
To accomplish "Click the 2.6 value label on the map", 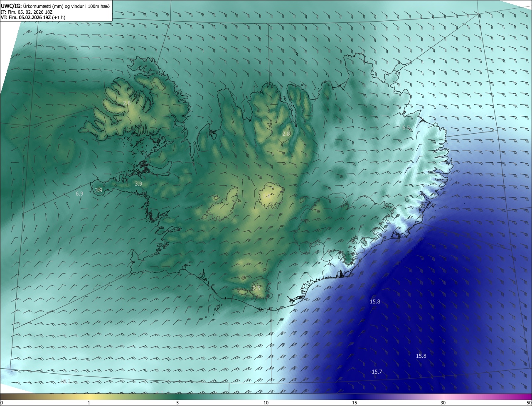I will pyautogui.click(x=127, y=103).
